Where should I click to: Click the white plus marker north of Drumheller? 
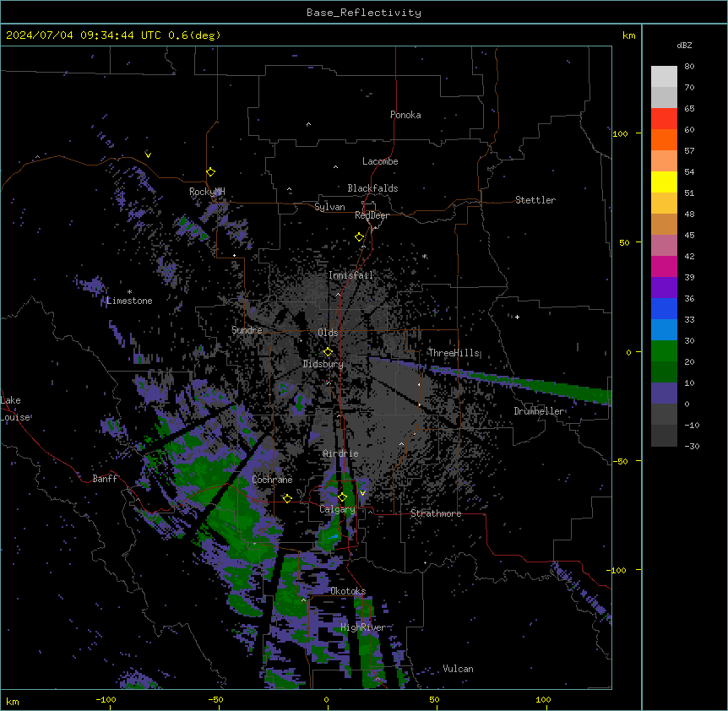point(517,317)
